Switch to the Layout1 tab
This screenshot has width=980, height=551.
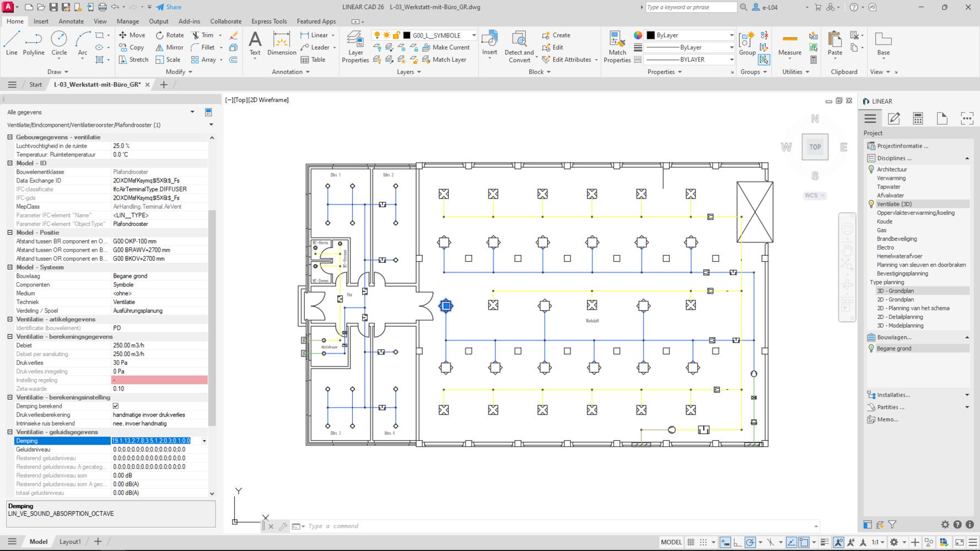pos(70,542)
